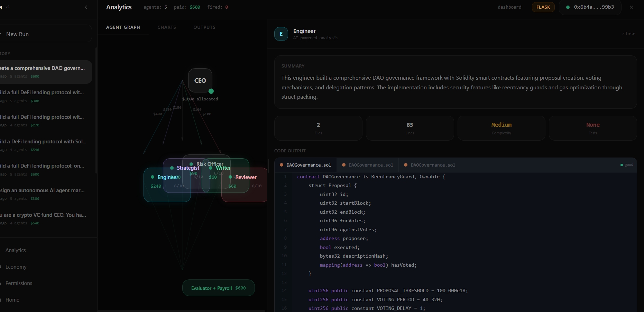Viewport: 644px width, 312px height.
Task: Open the autonomous AI agent mar... run
Action: pos(45,194)
